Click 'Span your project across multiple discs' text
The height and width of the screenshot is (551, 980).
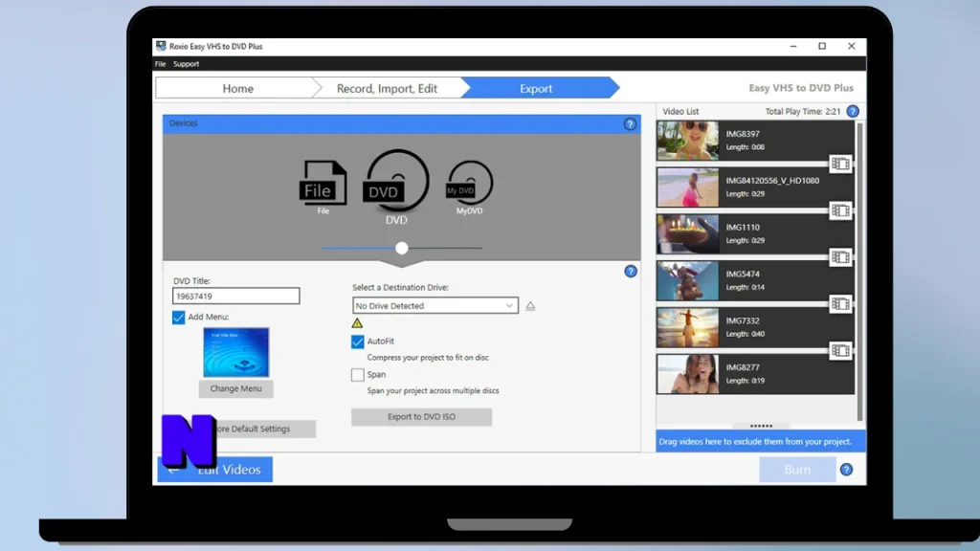point(433,390)
